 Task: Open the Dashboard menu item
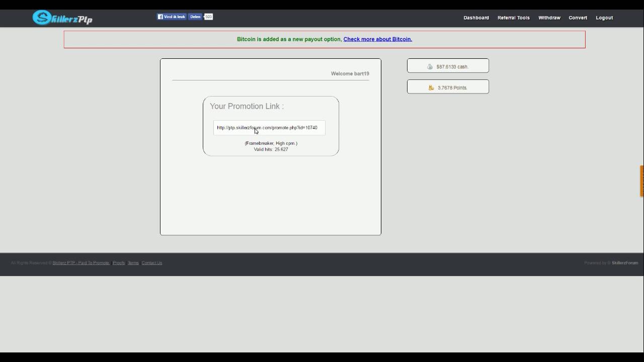[x=476, y=18]
